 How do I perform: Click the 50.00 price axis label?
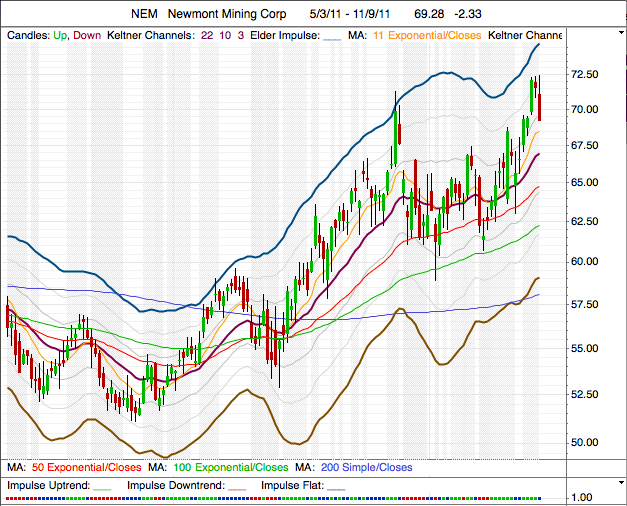click(x=585, y=442)
